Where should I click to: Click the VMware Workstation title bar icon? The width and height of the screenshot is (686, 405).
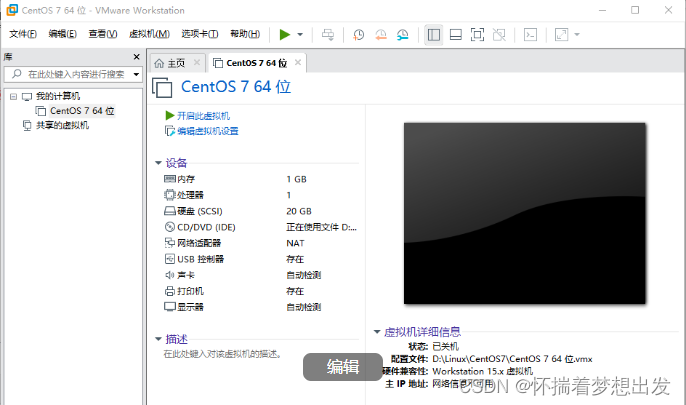pos(12,10)
